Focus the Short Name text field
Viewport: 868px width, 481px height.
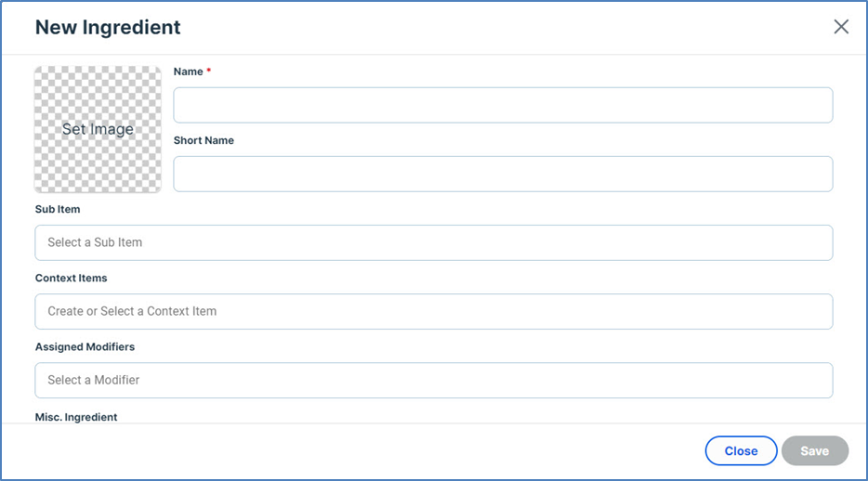point(503,174)
